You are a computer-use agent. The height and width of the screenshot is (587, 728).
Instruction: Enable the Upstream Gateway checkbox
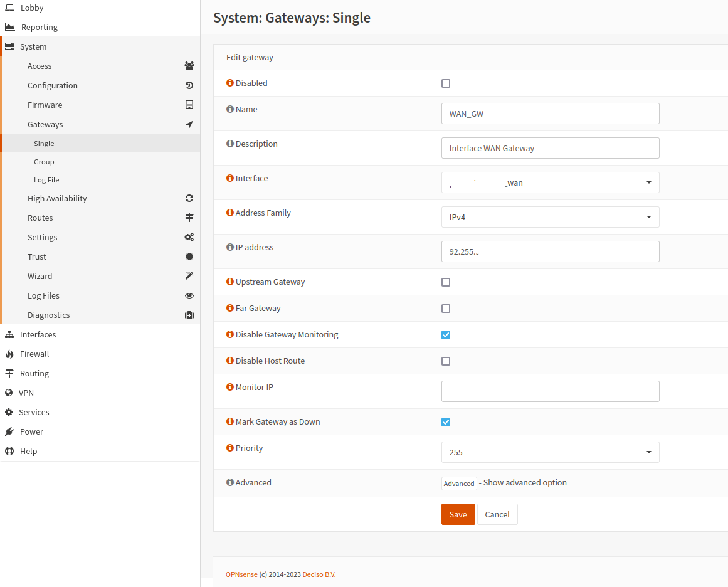[x=446, y=282]
